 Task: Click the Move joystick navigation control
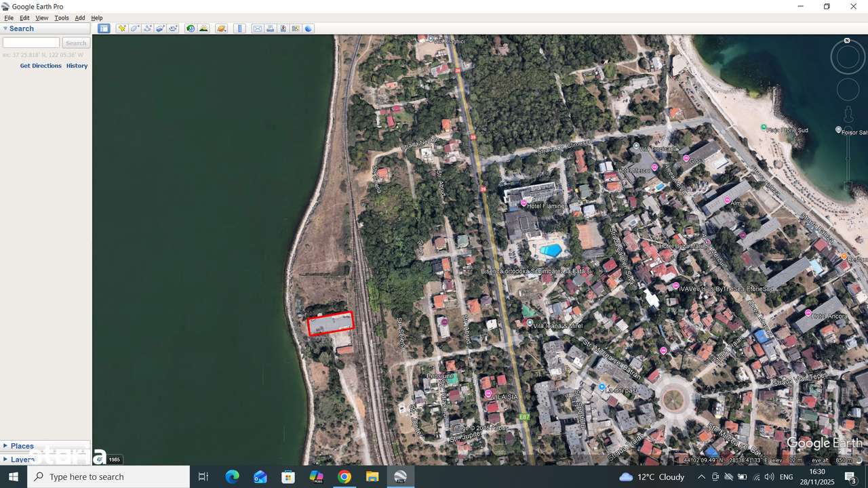pos(848,89)
